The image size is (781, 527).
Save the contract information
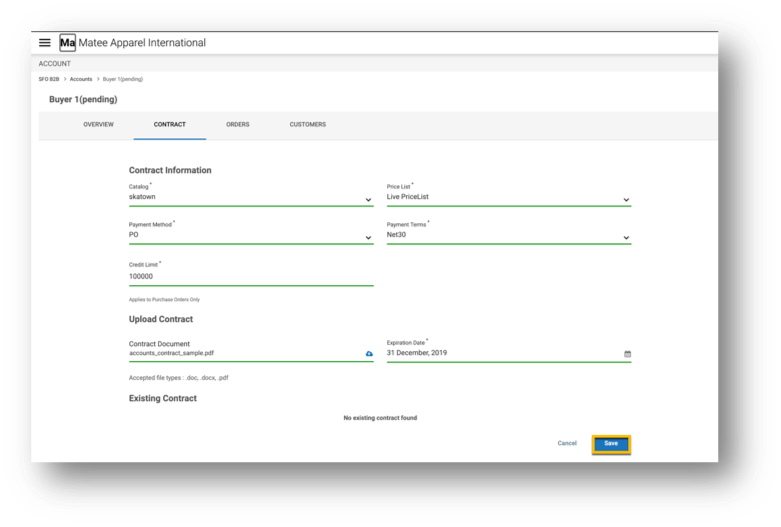click(x=611, y=444)
